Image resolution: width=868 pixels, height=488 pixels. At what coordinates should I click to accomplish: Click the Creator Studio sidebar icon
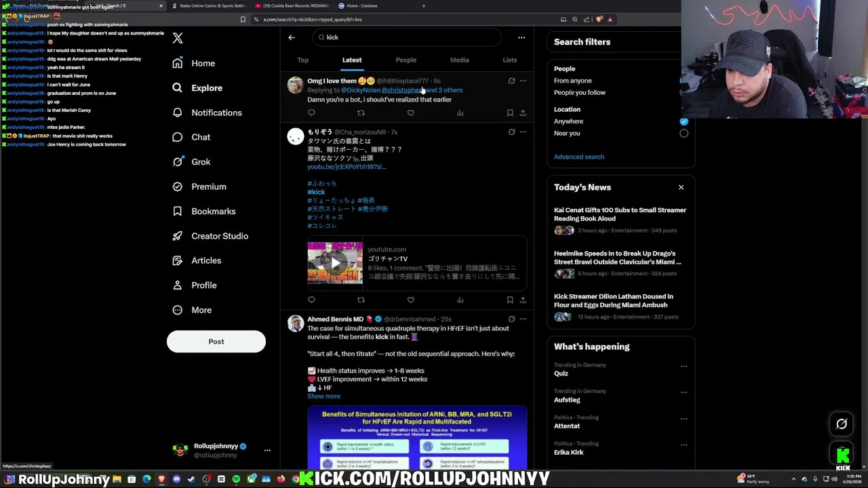pyautogui.click(x=178, y=236)
